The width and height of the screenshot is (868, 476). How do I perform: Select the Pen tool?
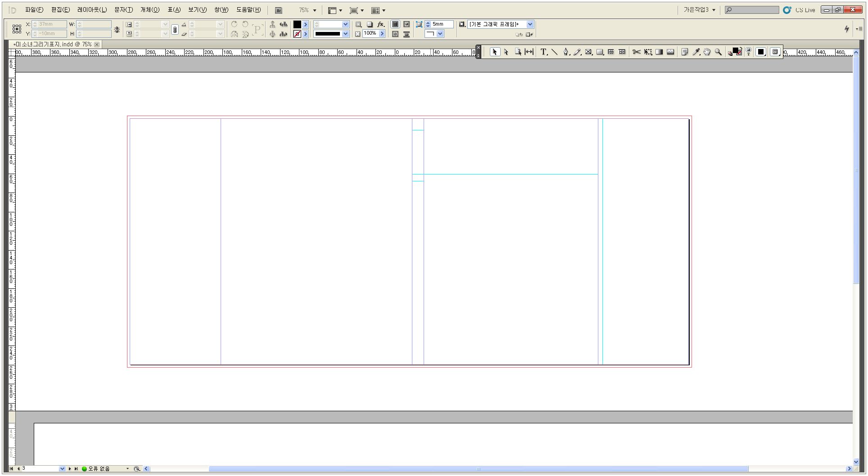point(566,52)
